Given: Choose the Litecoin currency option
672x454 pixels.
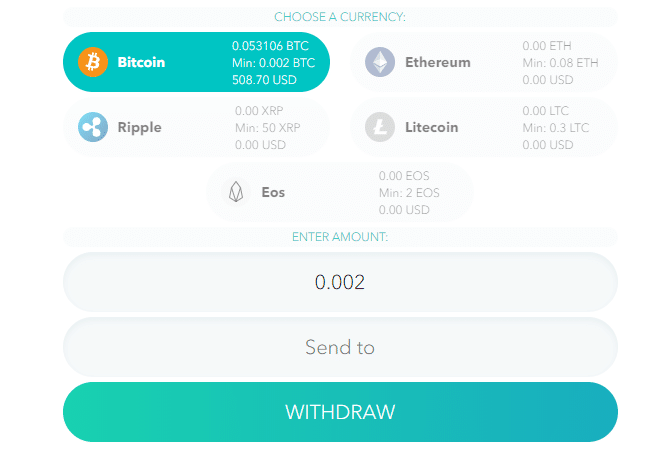Looking at the screenshot, I should [x=484, y=127].
